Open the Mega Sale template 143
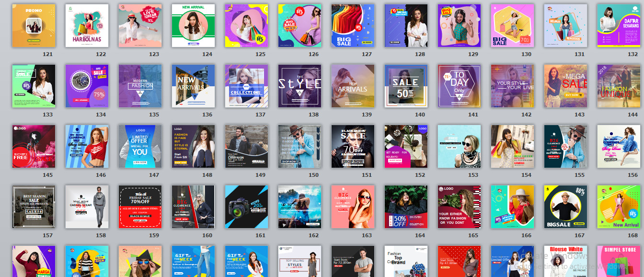The image size is (644, 277). [x=565, y=86]
